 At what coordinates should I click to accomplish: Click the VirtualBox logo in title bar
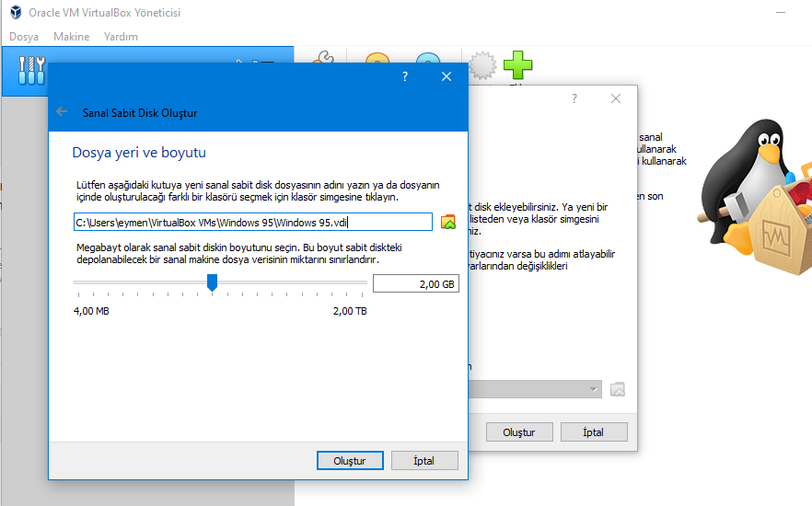click(x=16, y=12)
